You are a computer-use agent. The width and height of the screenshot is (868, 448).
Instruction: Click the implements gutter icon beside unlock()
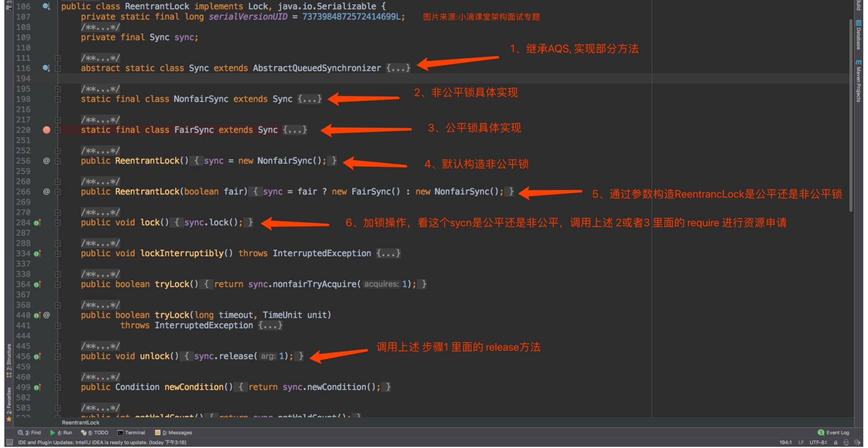tap(37, 356)
